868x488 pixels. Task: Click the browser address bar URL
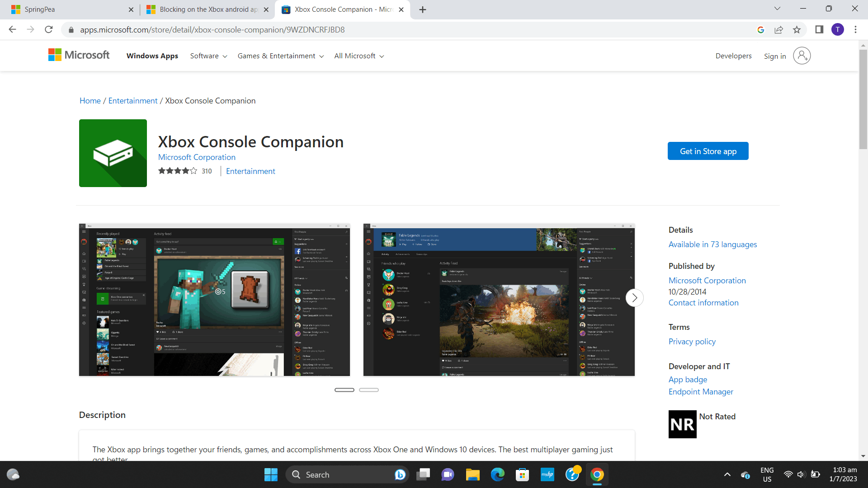(212, 30)
